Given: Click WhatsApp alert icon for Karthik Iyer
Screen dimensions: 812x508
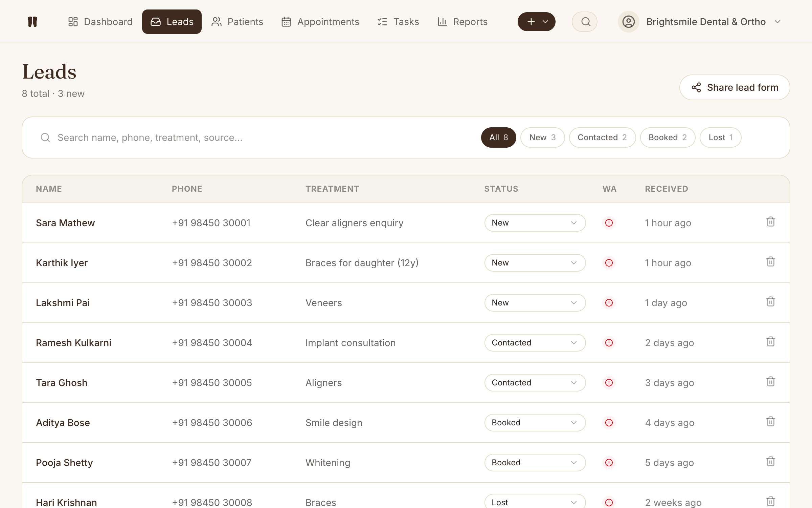Looking at the screenshot, I should 609,263.
